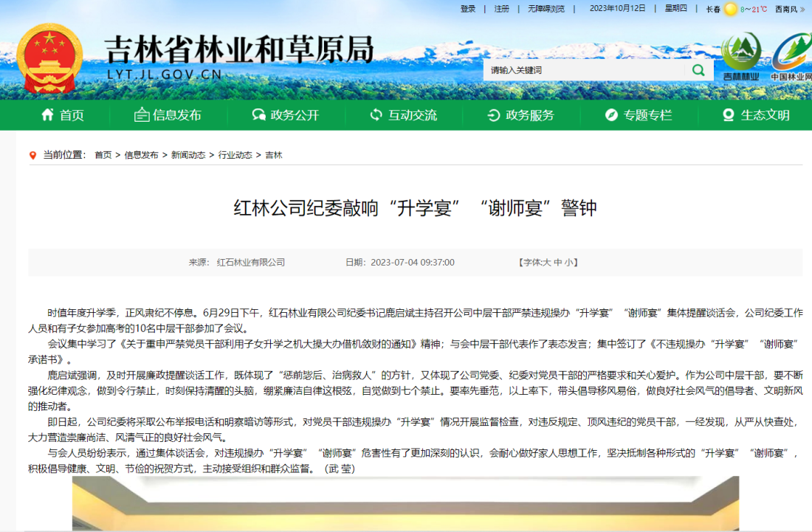
Task: Open the 政务公开 navigation menu
Action: pyautogui.click(x=285, y=115)
